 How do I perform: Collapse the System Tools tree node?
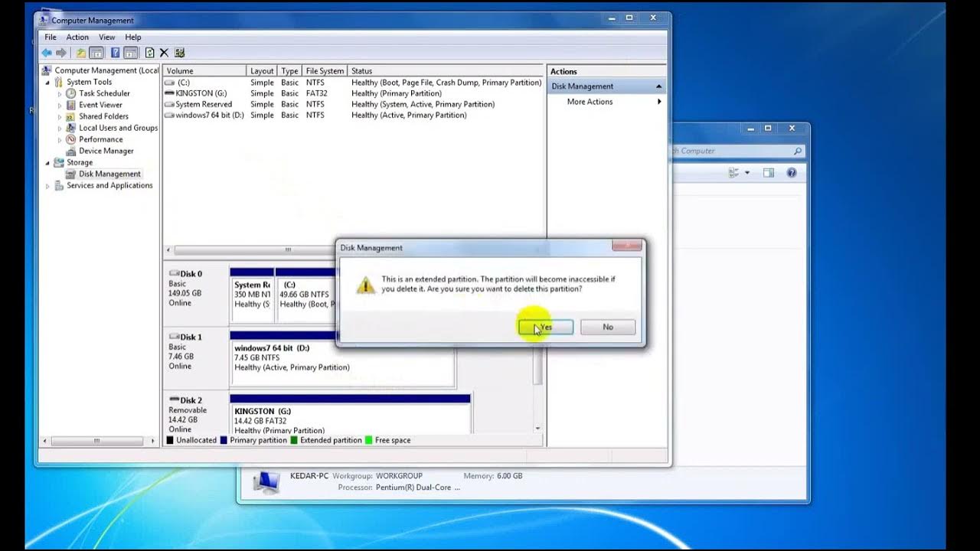(47, 82)
